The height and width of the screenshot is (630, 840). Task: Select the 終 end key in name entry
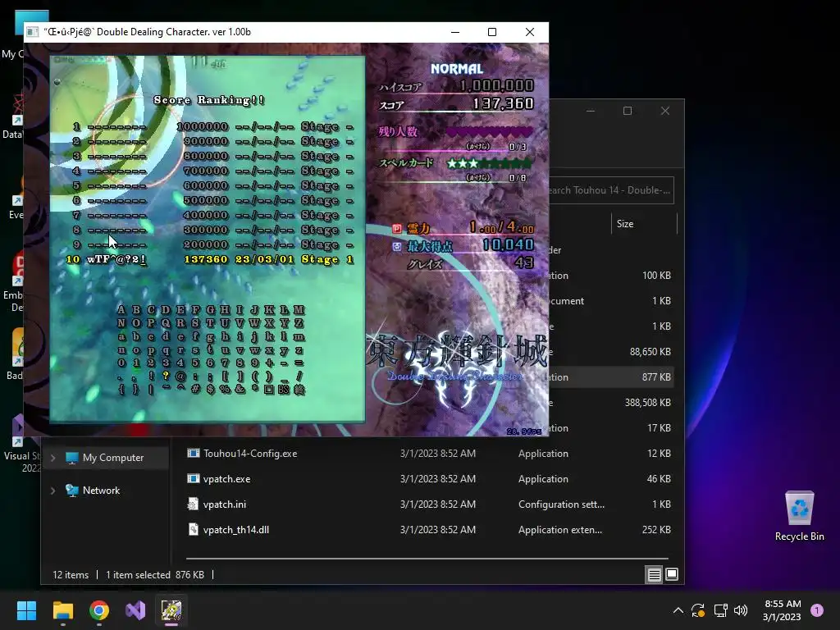point(299,390)
